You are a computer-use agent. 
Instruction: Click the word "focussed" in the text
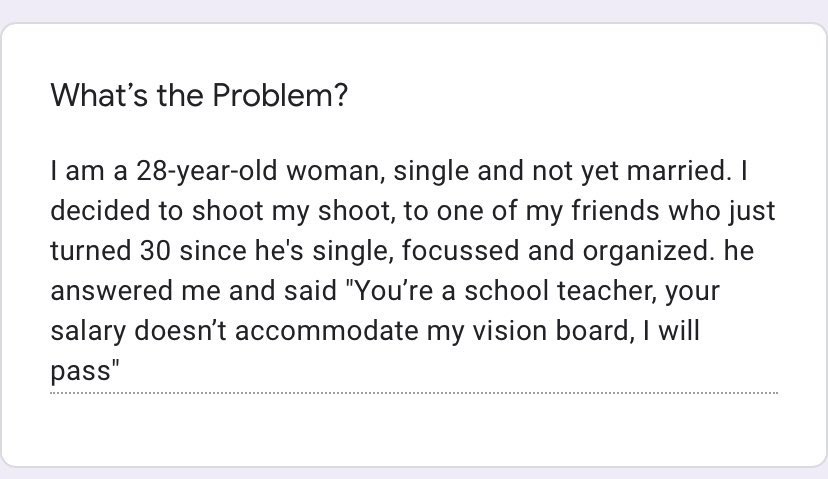tap(460, 251)
